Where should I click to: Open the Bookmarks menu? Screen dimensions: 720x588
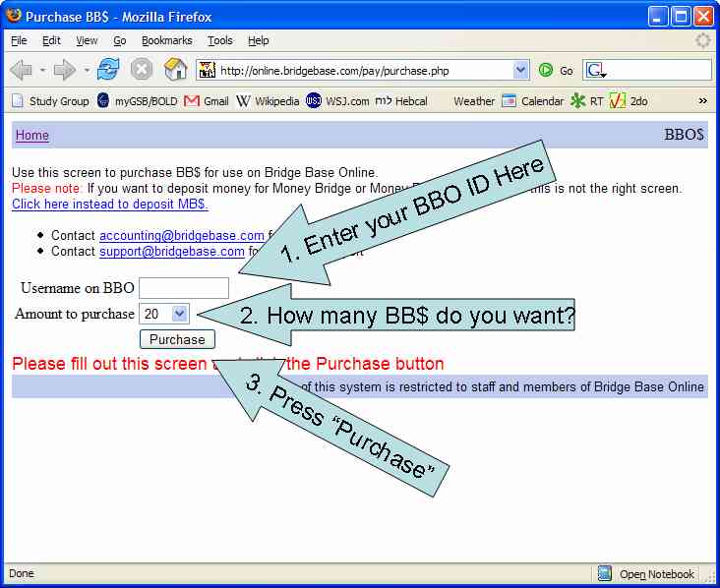[x=166, y=41]
